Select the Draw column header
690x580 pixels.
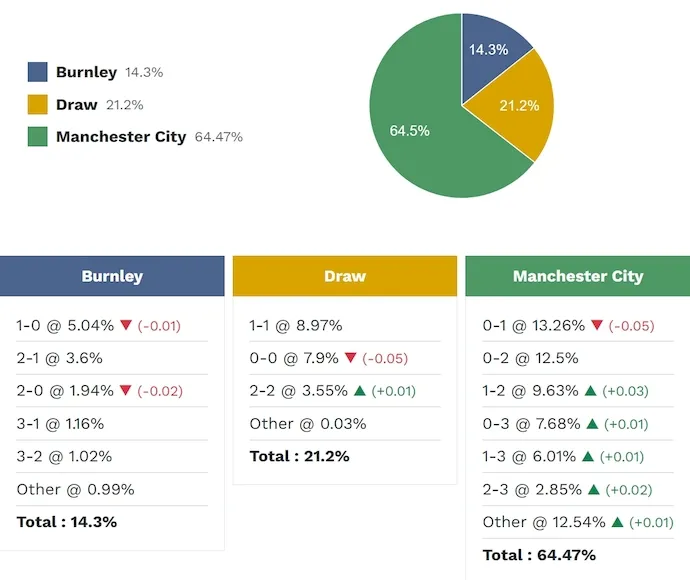coord(345,277)
